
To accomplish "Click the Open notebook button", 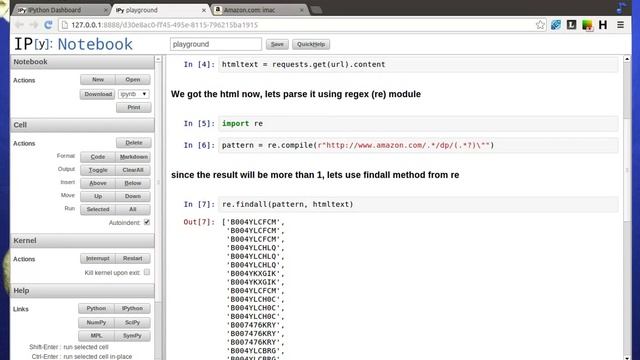I will [x=133, y=80].
